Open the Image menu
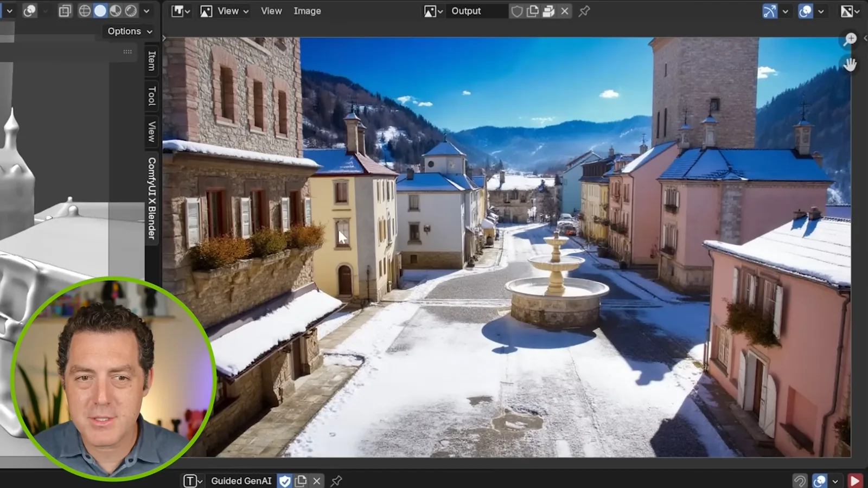 click(x=307, y=11)
